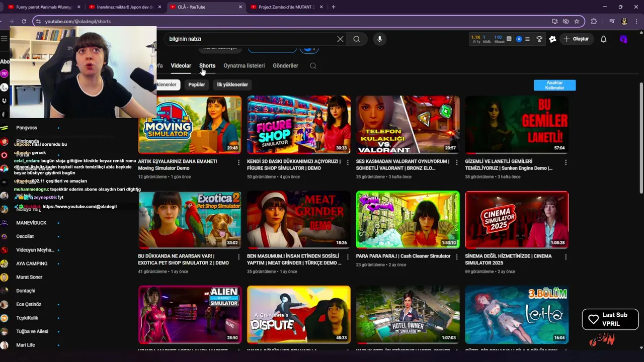
Task: Open more options for Sohbetli Valorant video
Action: click(456, 162)
